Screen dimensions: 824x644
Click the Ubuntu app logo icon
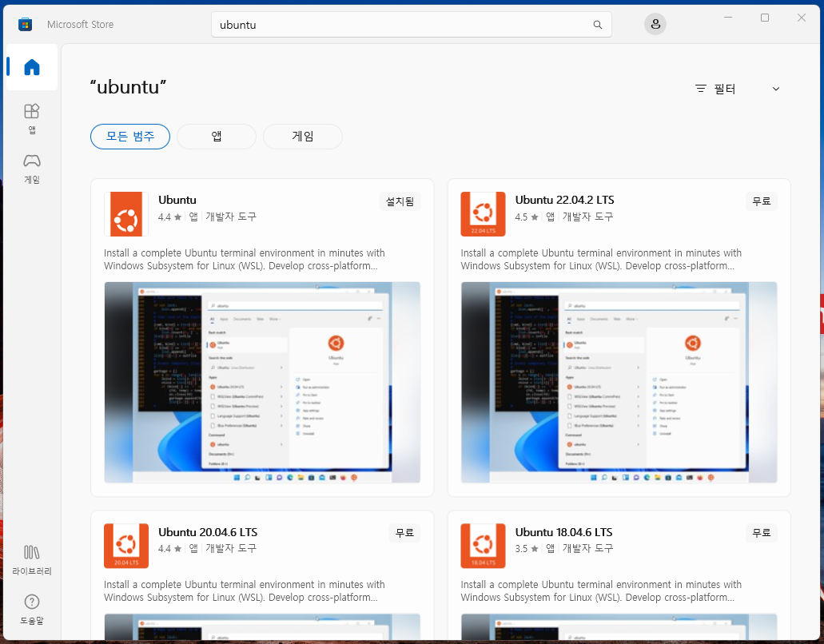126,214
